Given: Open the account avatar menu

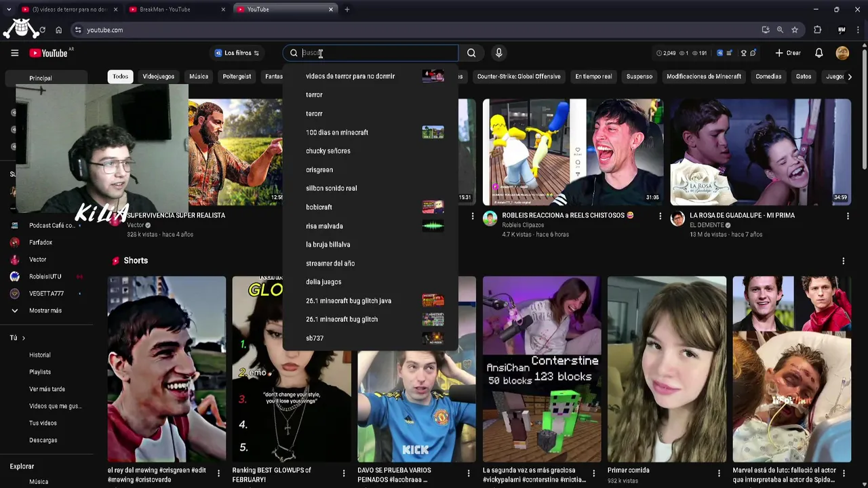Looking at the screenshot, I should click(842, 53).
